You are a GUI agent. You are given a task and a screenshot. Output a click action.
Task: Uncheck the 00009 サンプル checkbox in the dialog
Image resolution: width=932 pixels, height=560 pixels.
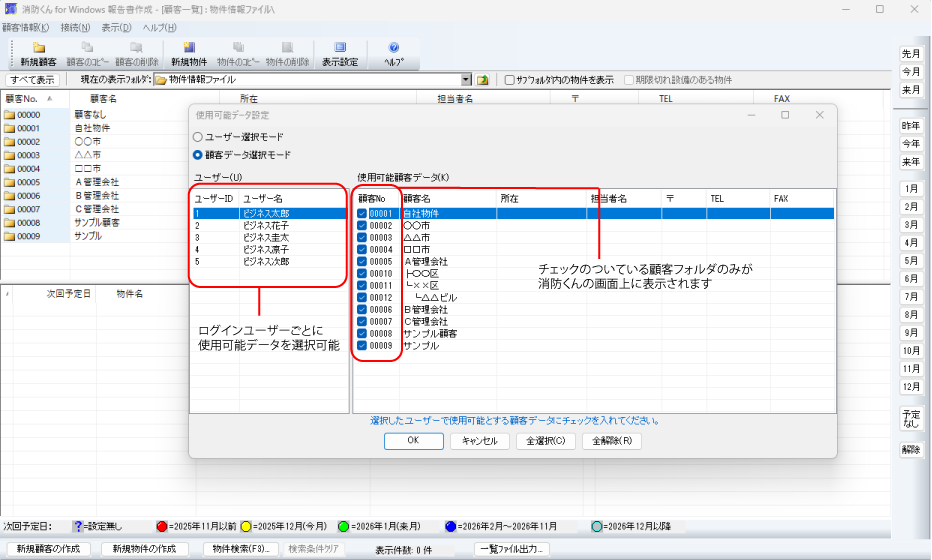(362, 346)
